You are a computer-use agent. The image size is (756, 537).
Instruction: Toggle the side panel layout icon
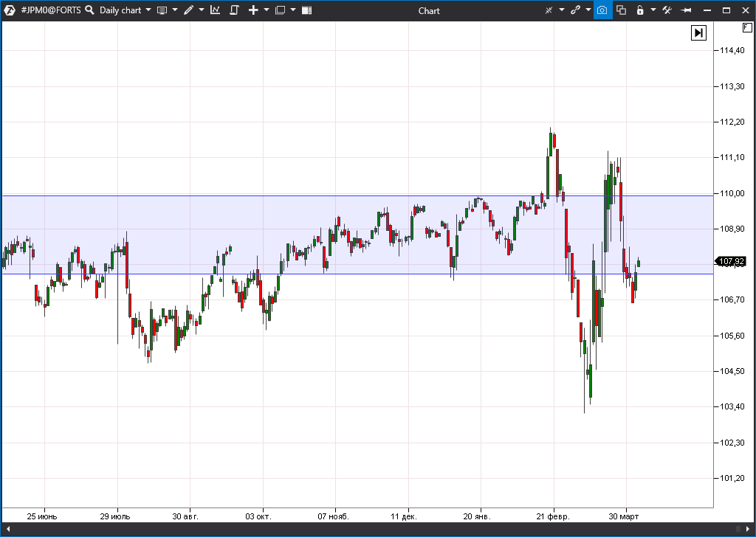point(306,10)
